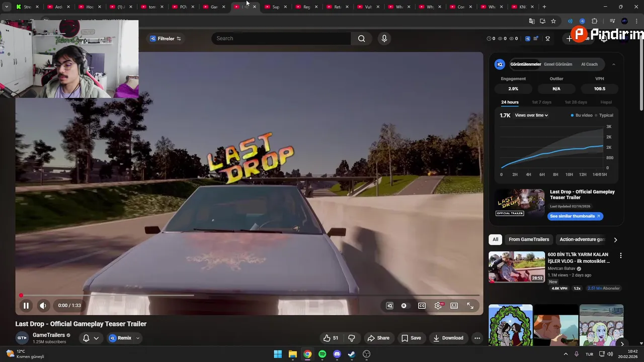Viewport: 644px width, 362px height.
Task: Open tab search dropdown arrow in Chrome
Action: click(x=7, y=7)
